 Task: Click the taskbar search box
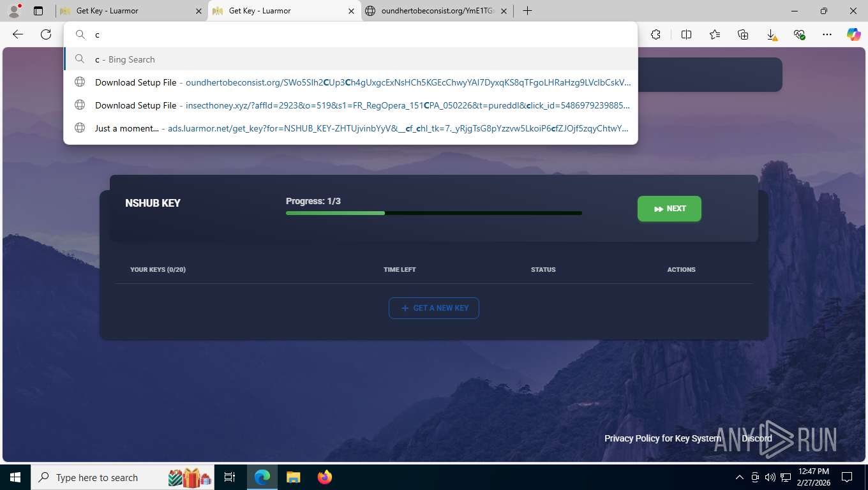point(123,477)
